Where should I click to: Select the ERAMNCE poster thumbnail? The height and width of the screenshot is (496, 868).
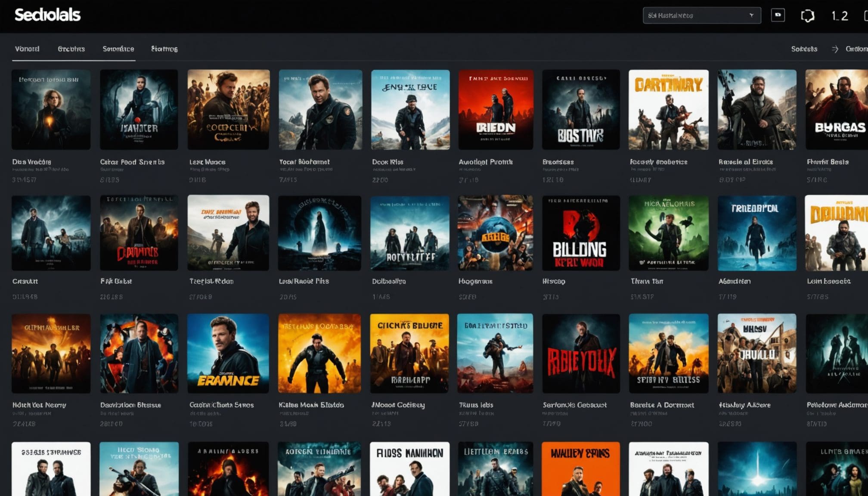228,353
